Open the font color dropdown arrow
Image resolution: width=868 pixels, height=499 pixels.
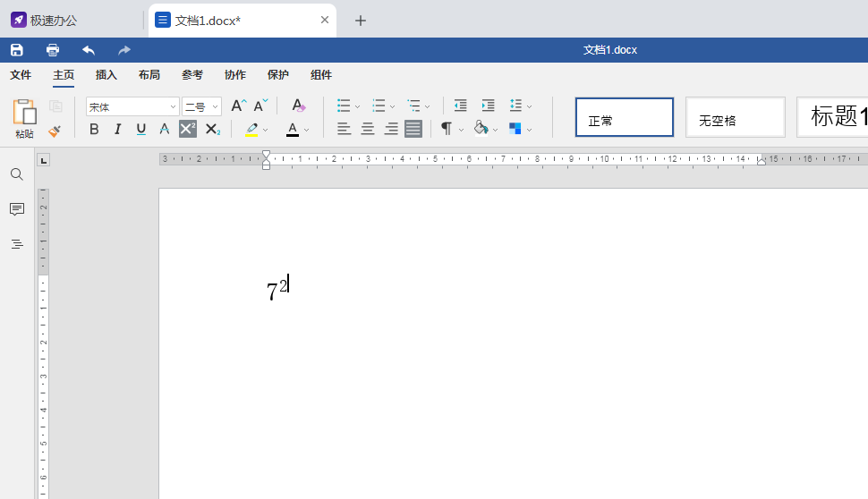pyautogui.click(x=307, y=130)
